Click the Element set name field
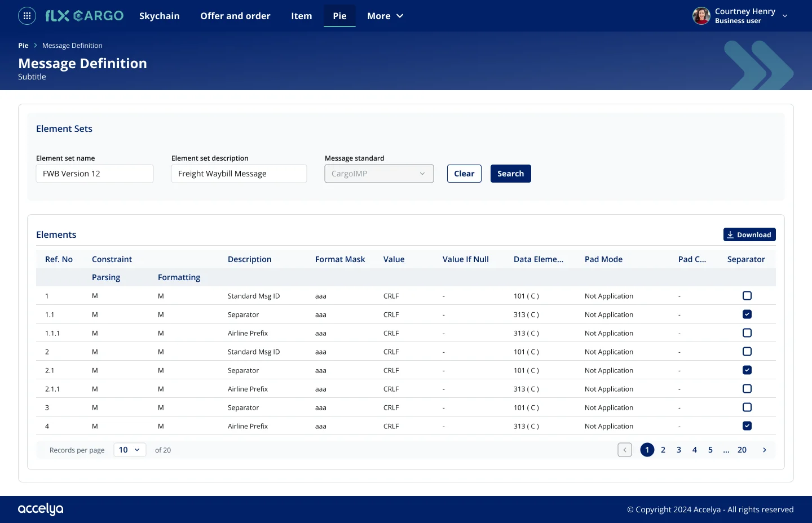The width and height of the screenshot is (812, 523). (95, 174)
